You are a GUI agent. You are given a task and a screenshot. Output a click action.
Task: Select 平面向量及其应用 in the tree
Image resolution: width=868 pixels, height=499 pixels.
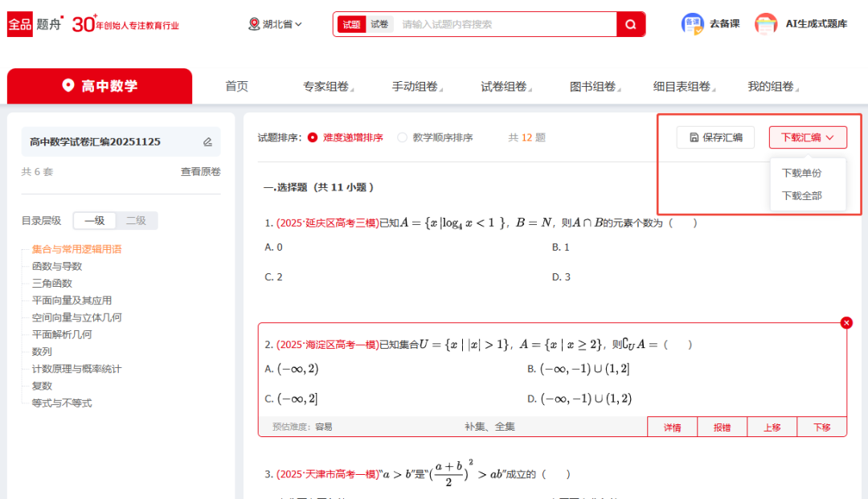click(72, 301)
